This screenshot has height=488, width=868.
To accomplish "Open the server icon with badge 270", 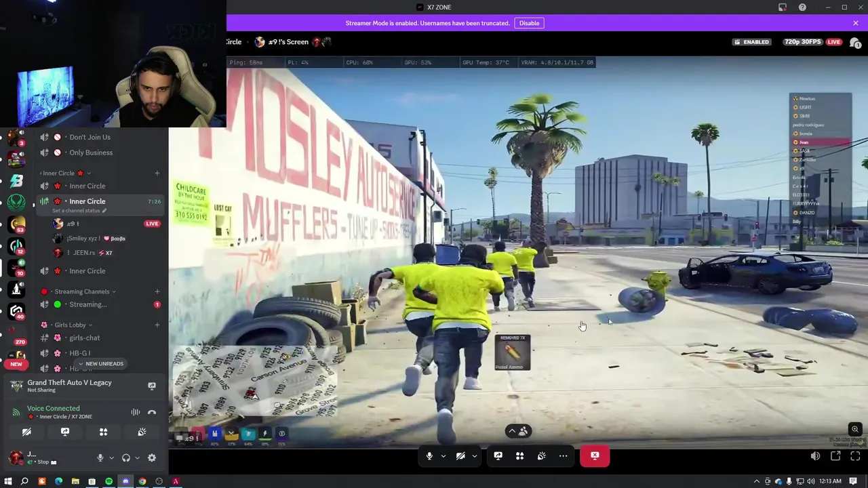I will pos(16,334).
